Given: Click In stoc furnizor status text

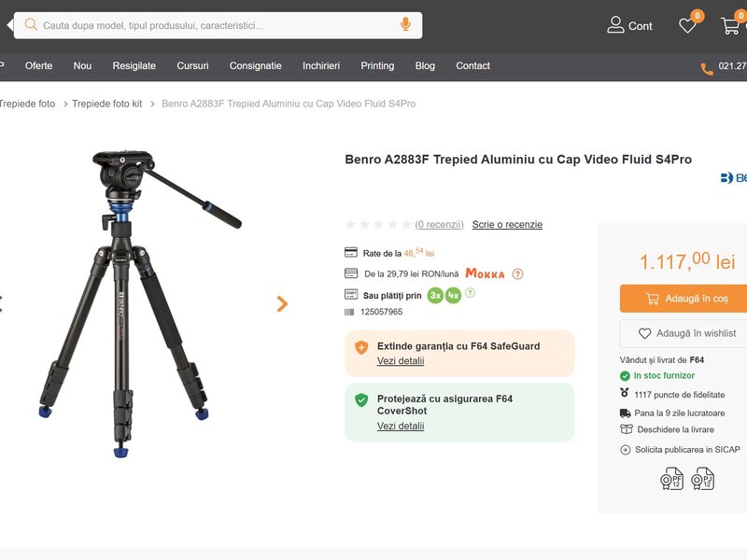Looking at the screenshot, I should point(664,376).
